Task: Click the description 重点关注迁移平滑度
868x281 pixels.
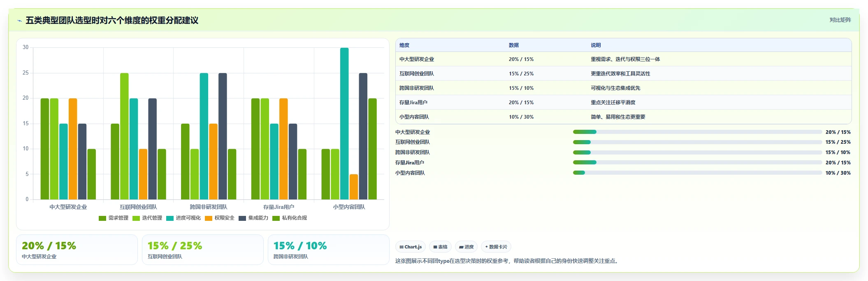Action: tap(613, 103)
